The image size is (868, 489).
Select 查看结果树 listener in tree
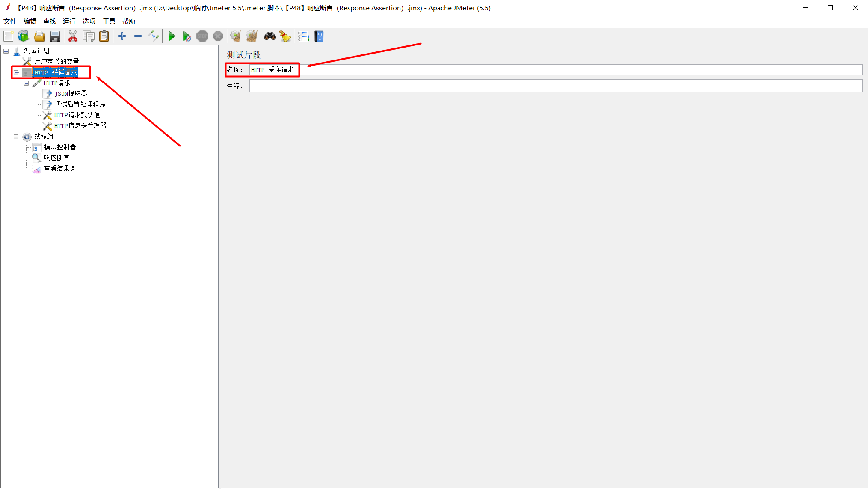[x=60, y=168]
